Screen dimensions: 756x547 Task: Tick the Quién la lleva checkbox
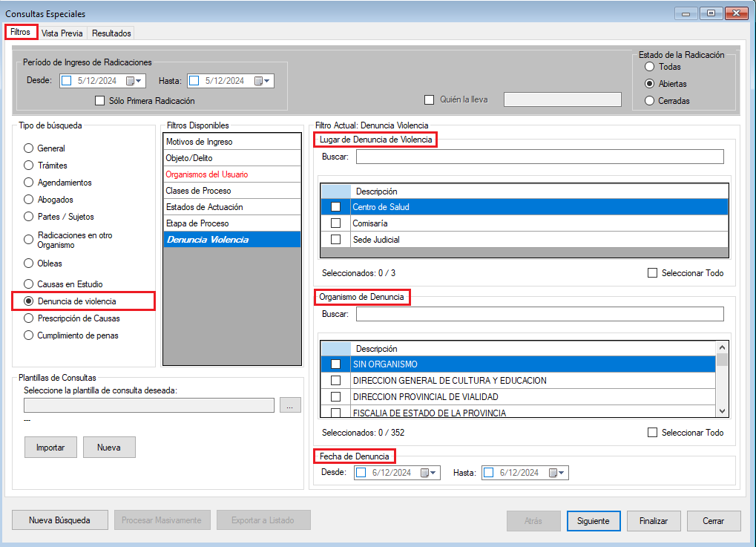tap(429, 99)
